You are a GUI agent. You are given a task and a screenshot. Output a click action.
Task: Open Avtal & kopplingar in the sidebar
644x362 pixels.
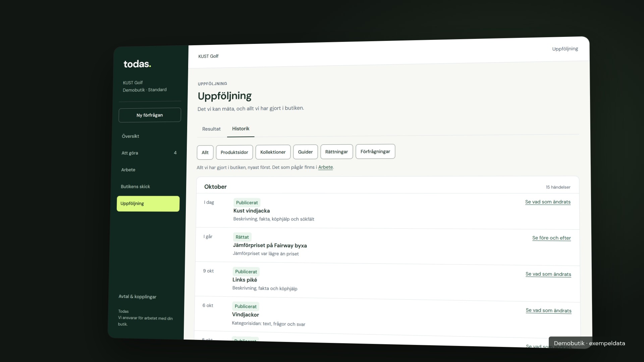(x=137, y=297)
